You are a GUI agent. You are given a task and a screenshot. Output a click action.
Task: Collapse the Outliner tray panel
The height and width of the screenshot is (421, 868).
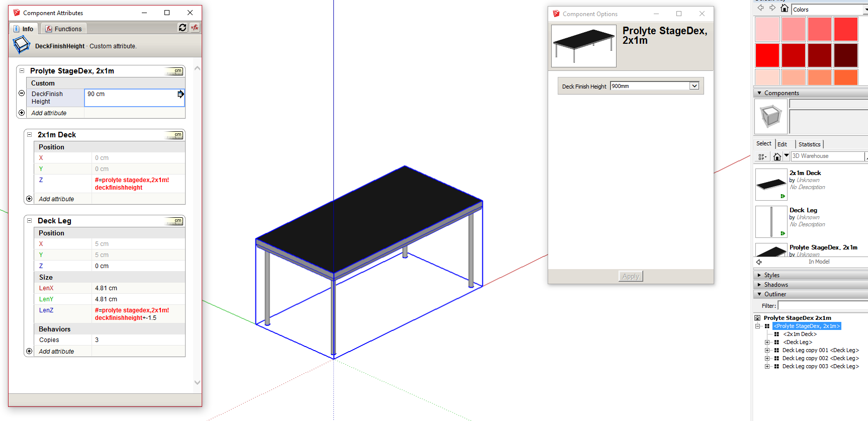coord(759,294)
